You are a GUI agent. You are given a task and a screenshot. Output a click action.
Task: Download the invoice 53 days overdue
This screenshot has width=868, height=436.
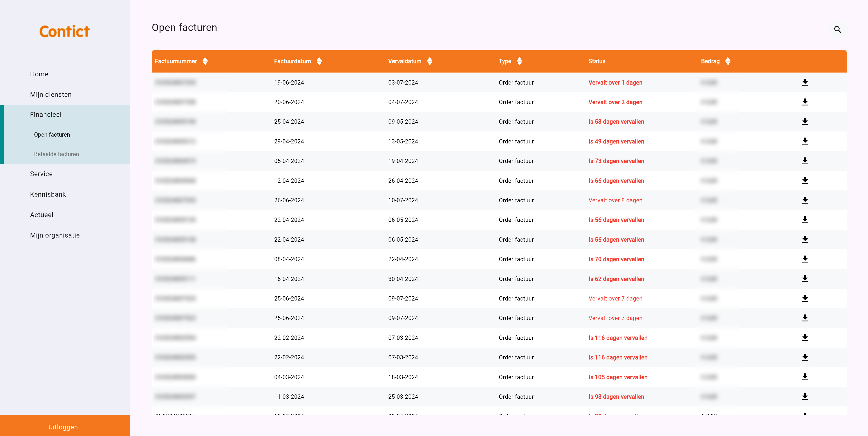point(805,122)
